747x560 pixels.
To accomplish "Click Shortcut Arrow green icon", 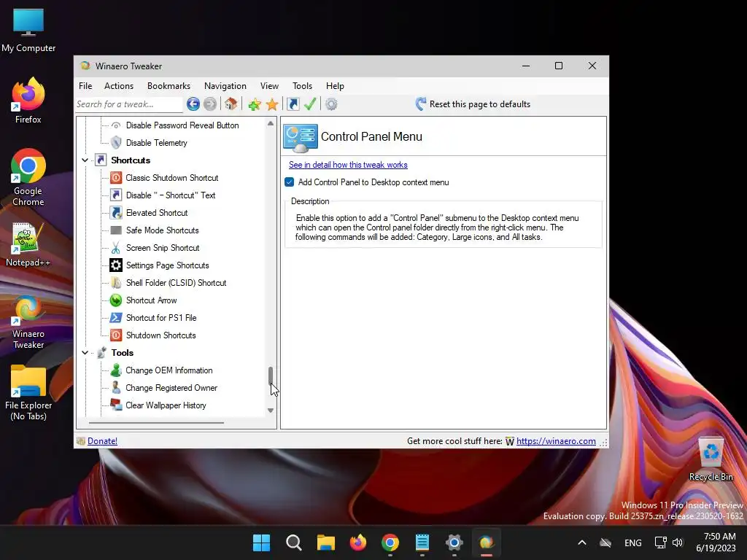I will click(x=116, y=300).
